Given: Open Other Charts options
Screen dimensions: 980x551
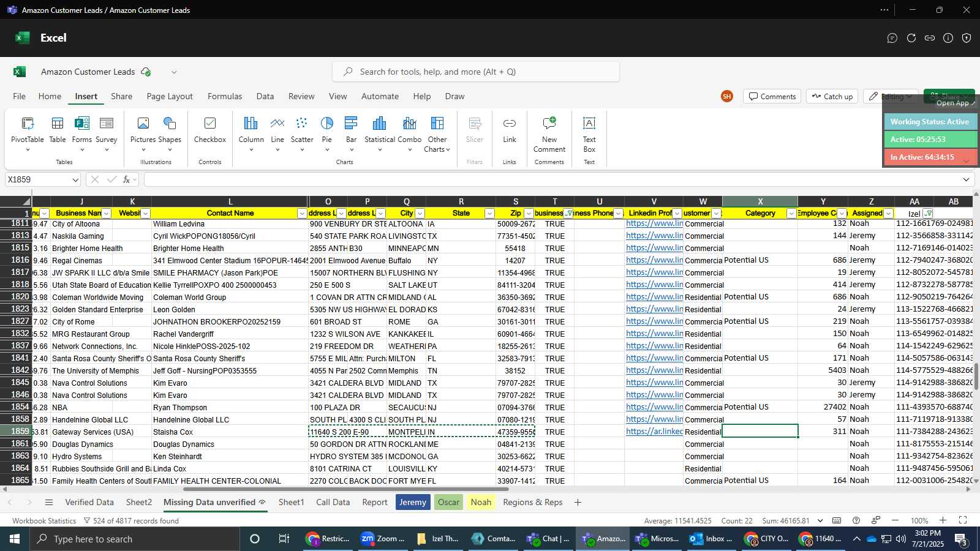Looking at the screenshot, I should coord(437,133).
